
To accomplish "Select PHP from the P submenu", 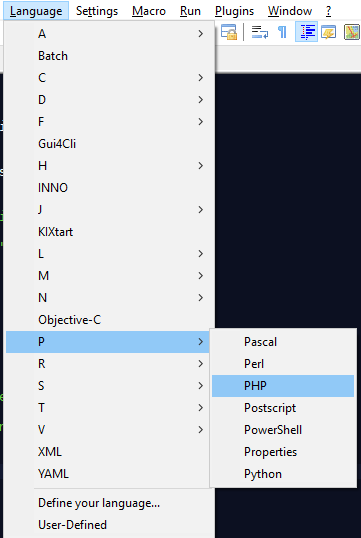I will [283, 386].
